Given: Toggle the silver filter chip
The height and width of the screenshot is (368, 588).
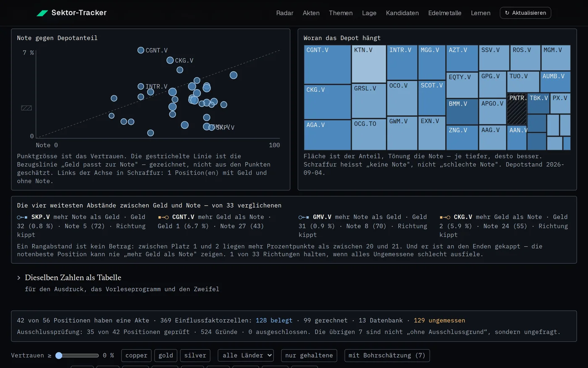Looking at the screenshot, I should point(195,355).
